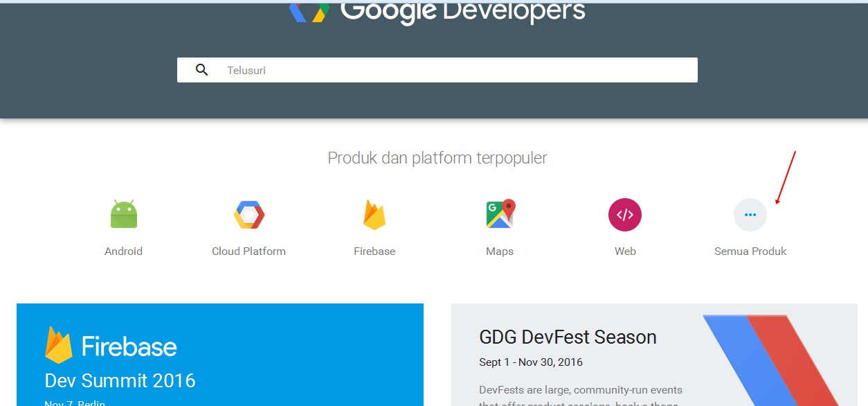Image resolution: width=868 pixels, height=406 pixels.
Task: Click the 'GDG DevFest Season' heading
Action: (x=568, y=337)
